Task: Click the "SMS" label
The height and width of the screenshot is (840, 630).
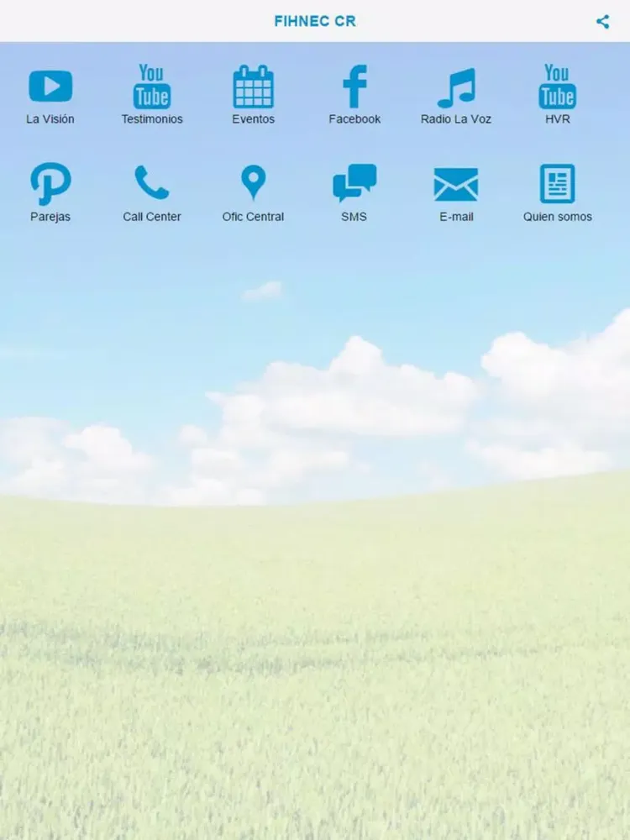Action: (x=354, y=217)
